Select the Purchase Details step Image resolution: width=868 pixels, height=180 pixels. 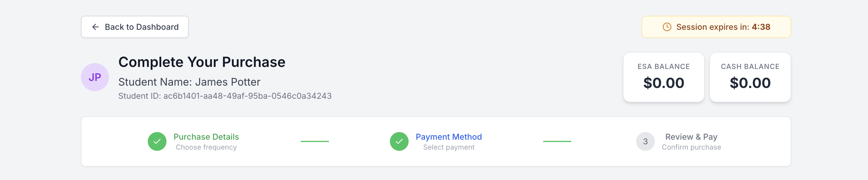pyautogui.click(x=206, y=137)
